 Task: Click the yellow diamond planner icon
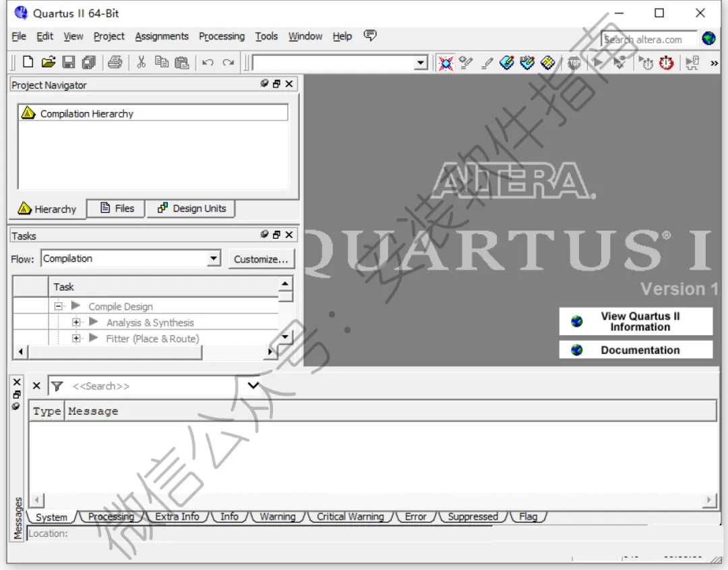point(547,63)
